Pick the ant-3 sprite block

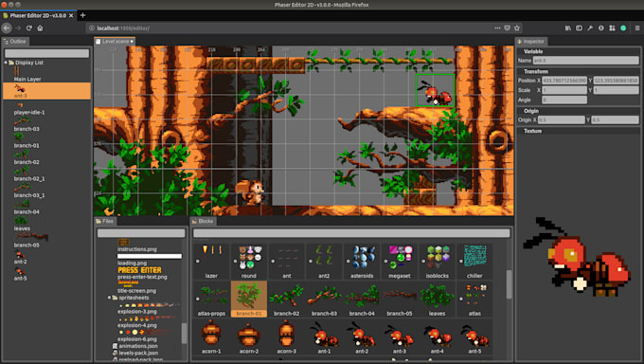(x=400, y=337)
